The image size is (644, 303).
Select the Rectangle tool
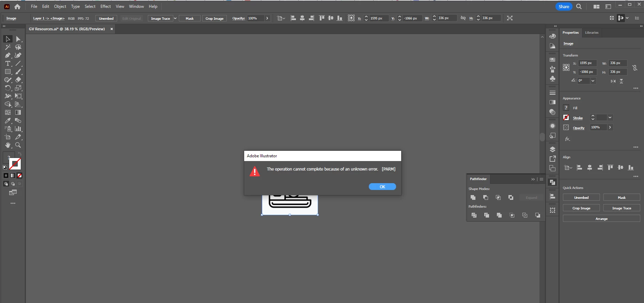pos(7,71)
